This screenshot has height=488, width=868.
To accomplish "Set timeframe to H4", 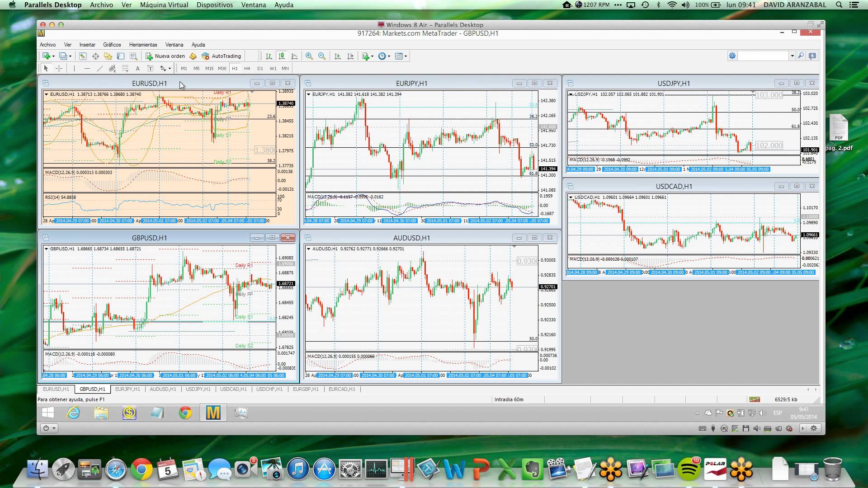I will pos(247,68).
